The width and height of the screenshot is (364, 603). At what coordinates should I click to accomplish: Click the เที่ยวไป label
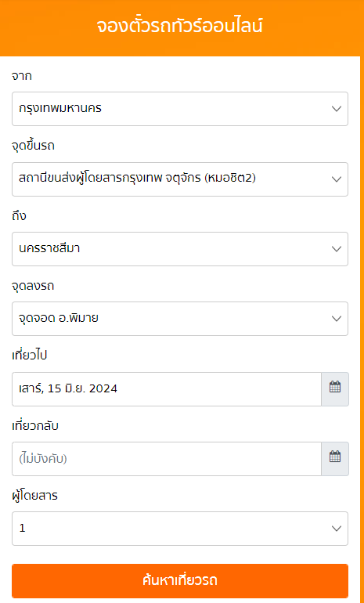click(29, 356)
